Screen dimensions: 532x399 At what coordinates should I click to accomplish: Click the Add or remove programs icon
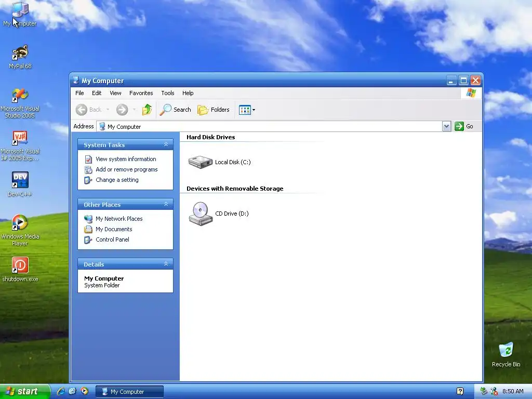pos(88,170)
